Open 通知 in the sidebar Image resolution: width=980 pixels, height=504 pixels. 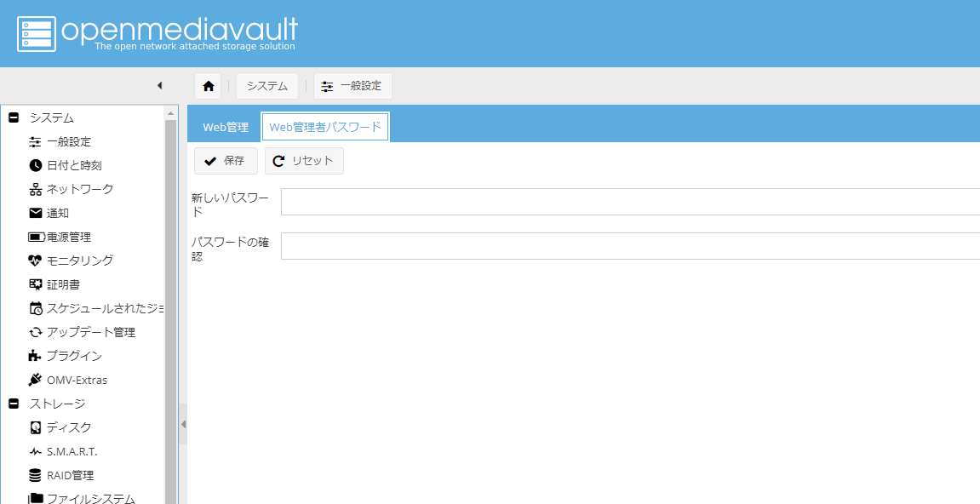coord(49,213)
